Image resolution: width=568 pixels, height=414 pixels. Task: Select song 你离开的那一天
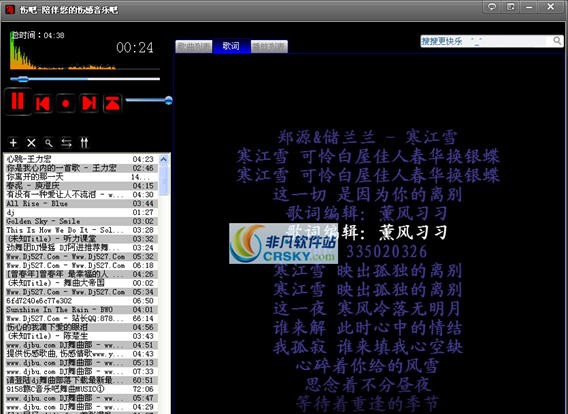81,177
